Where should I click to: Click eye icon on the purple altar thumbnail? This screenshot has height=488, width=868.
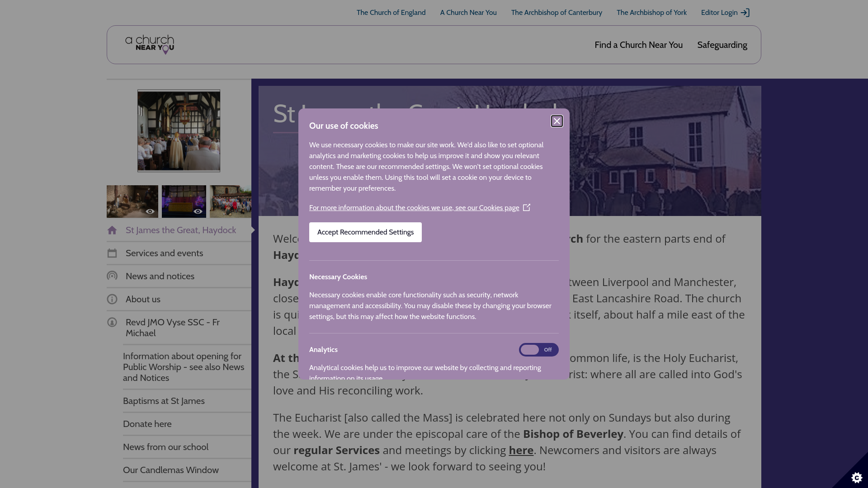tap(198, 211)
